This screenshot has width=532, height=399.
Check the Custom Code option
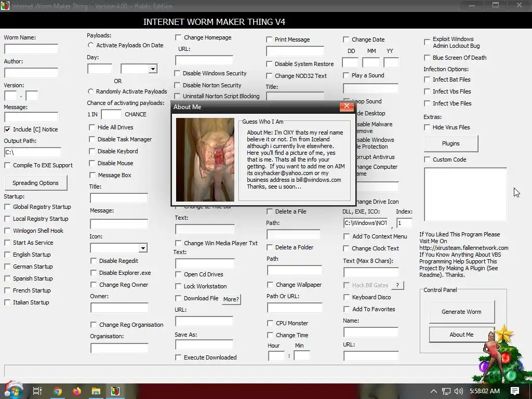[x=427, y=159]
